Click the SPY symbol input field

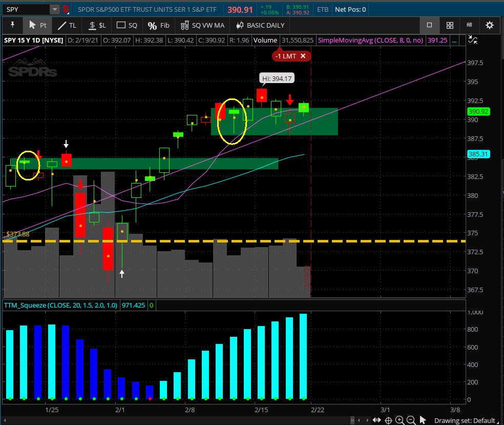pyautogui.click(x=27, y=9)
